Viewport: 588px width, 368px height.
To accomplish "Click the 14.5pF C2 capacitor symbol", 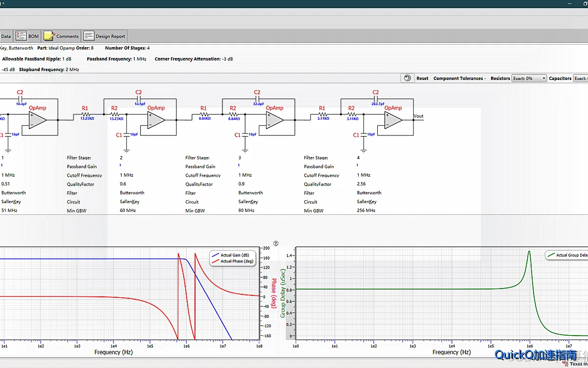I will click(139, 99).
